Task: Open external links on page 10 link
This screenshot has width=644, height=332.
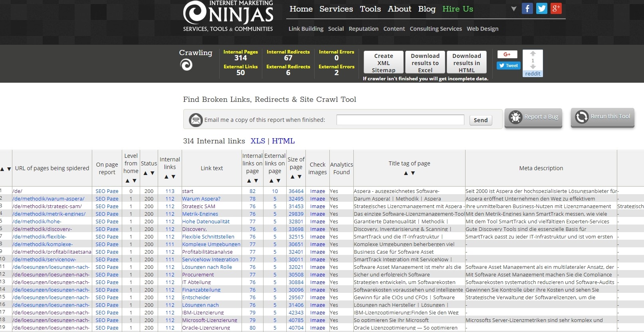Action: pos(275,191)
